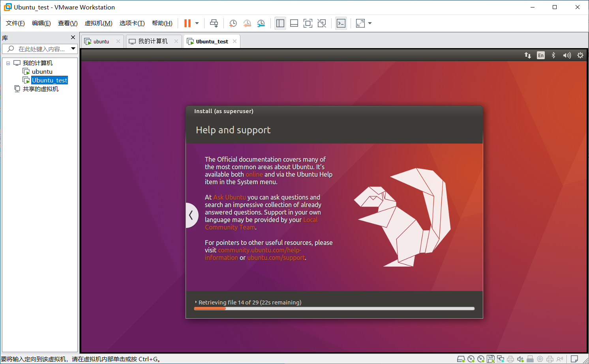
Task: Collapse the 我的计算机 tree node
Action: [8, 63]
